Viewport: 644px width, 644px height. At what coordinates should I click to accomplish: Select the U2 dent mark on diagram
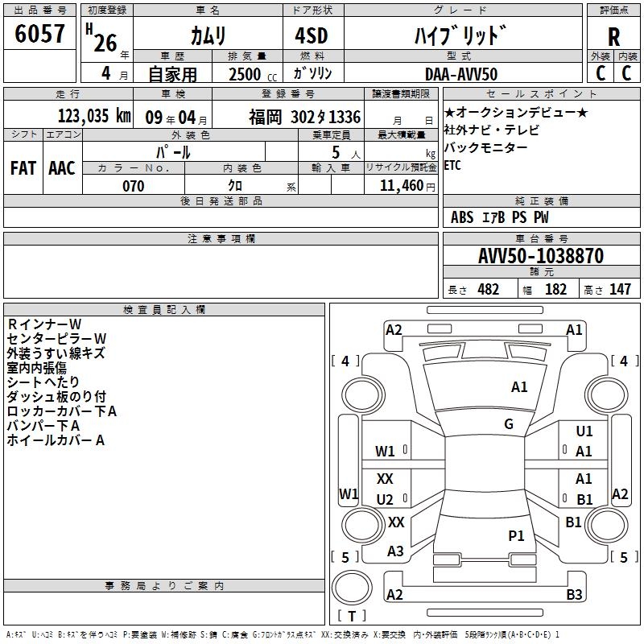tap(385, 500)
